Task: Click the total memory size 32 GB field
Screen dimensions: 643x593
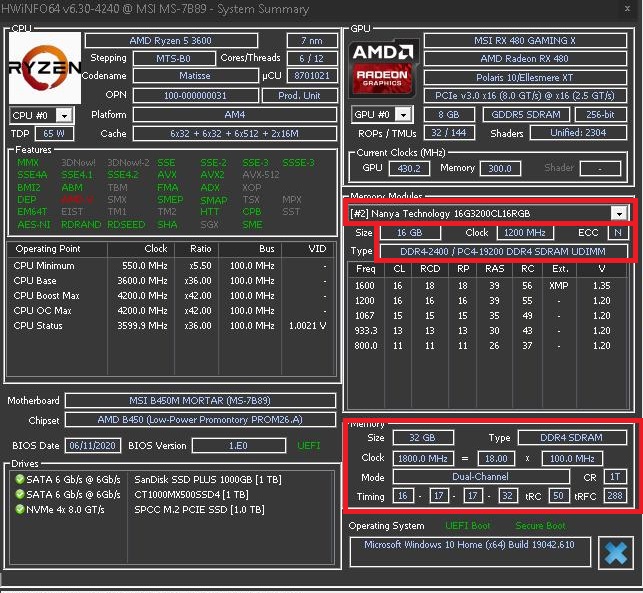Action: pos(423,438)
